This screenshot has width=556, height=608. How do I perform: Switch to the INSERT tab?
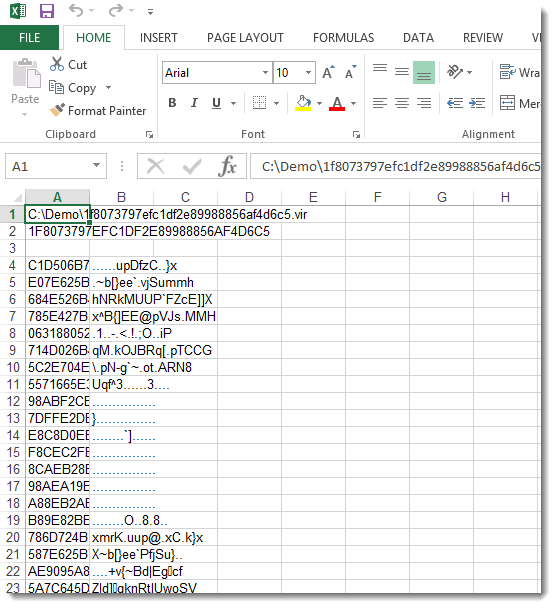(159, 38)
